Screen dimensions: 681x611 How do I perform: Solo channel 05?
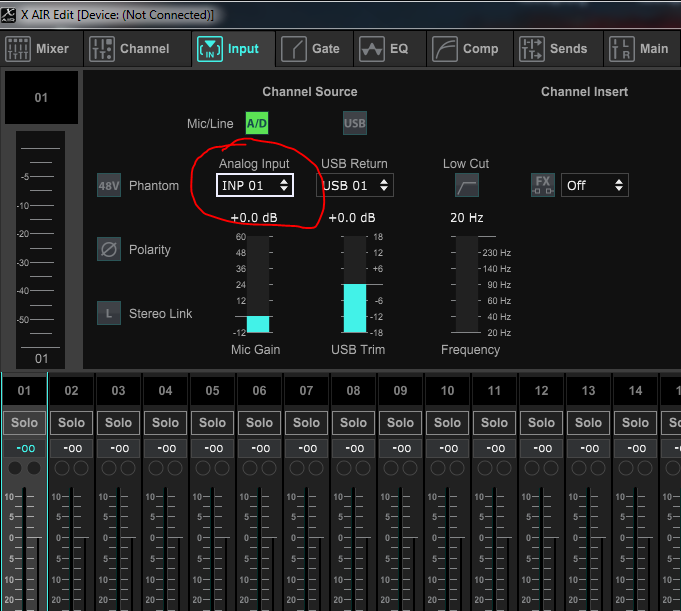click(x=212, y=423)
